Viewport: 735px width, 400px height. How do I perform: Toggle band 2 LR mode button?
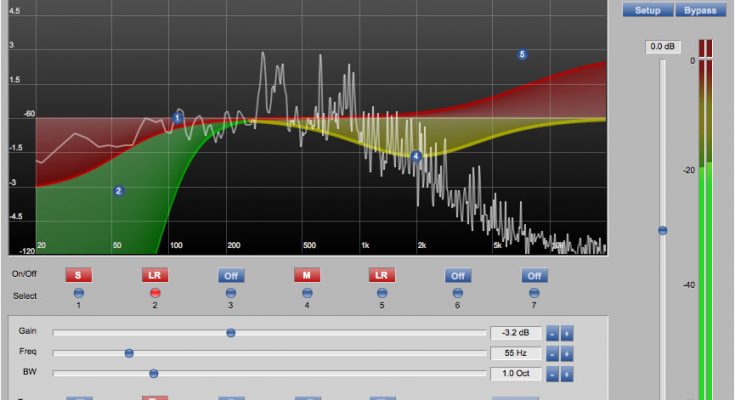[x=155, y=274]
